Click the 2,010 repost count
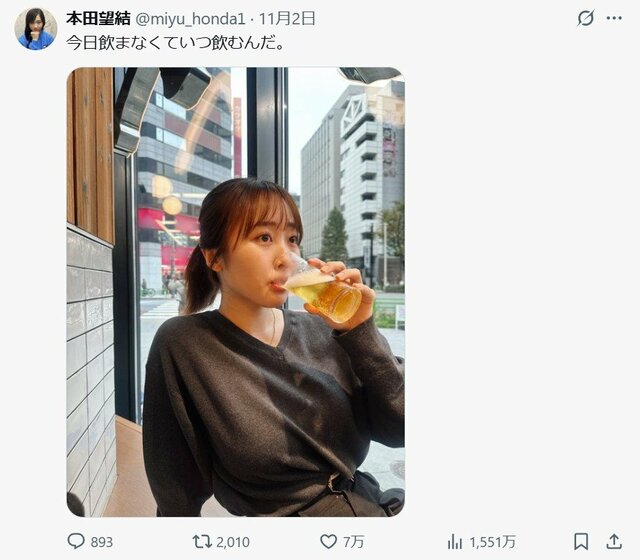 pos(233,542)
